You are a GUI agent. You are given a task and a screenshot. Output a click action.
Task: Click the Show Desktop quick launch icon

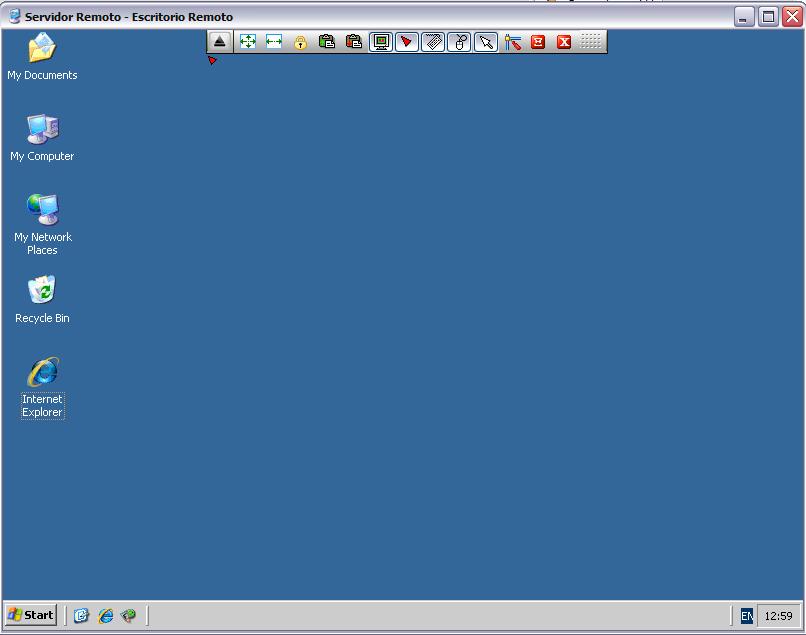tap(81, 615)
